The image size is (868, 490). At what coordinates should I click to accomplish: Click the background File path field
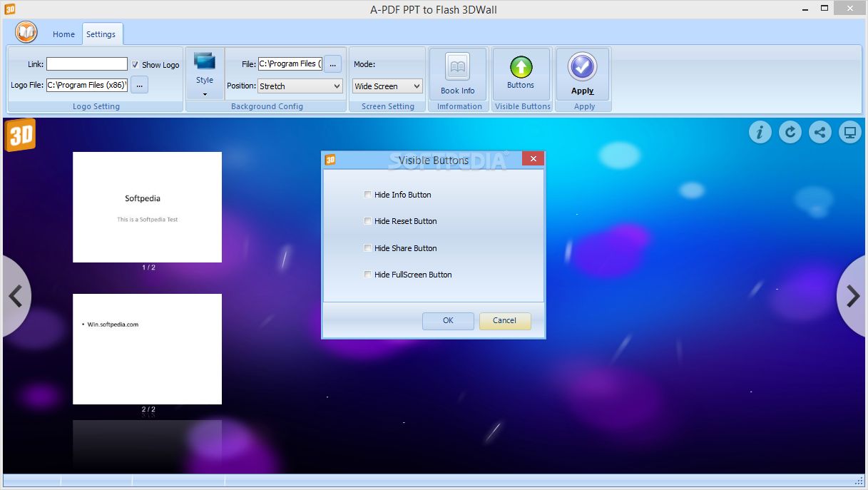coord(290,63)
